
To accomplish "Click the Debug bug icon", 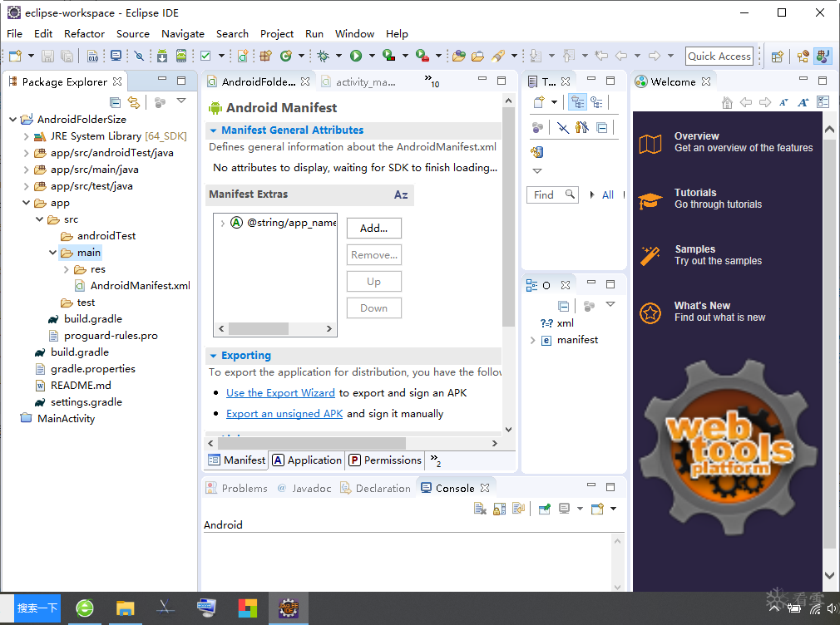I will 323,56.
